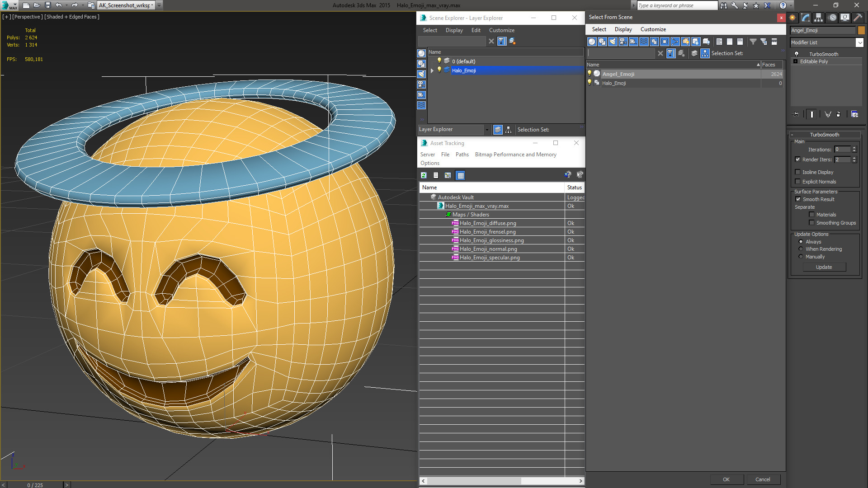Click the Update button in TurboSmooth

(x=824, y=267)
